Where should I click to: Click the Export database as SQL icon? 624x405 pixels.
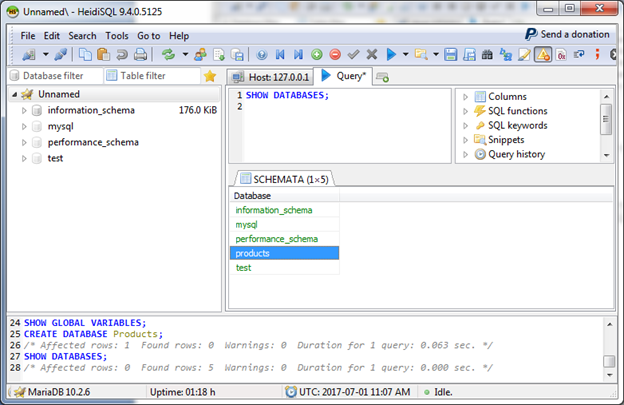pos(219,55)
